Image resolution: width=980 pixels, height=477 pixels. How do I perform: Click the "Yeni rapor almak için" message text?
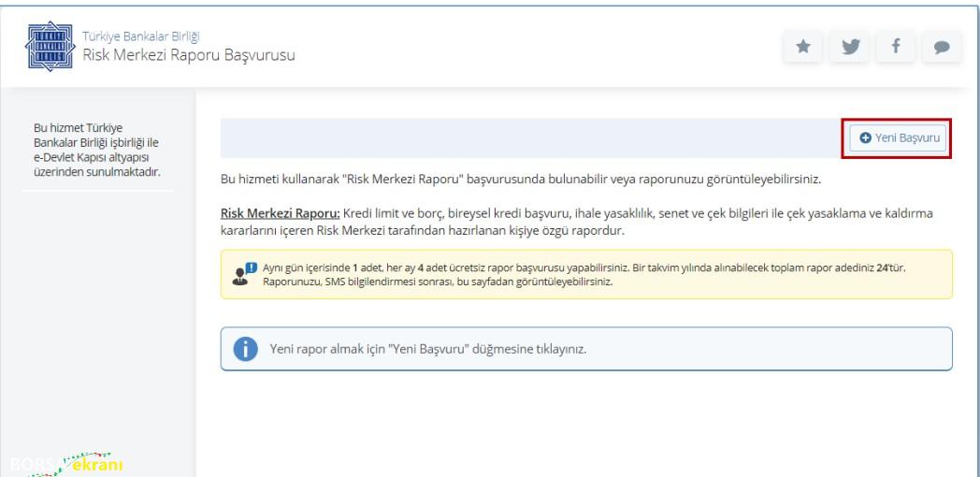point(428,349)
